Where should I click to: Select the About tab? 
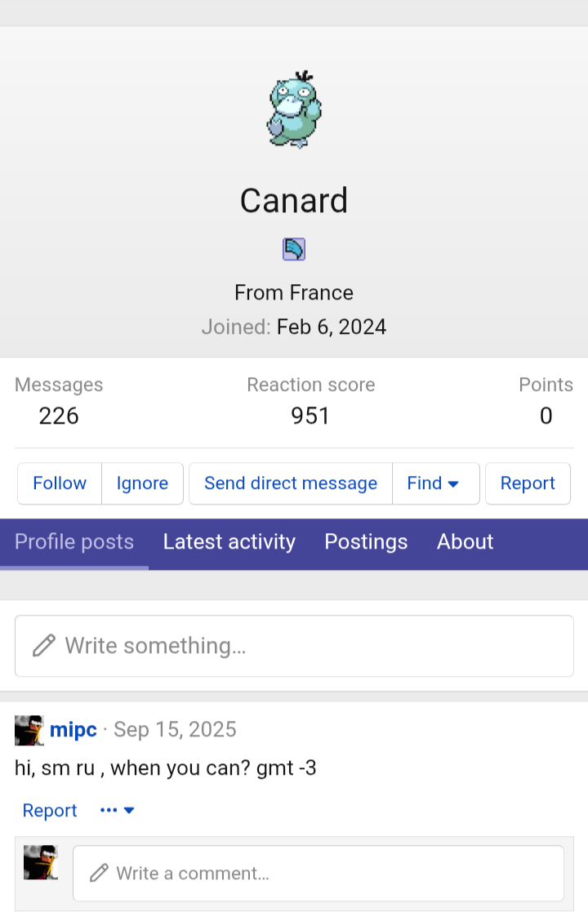[465, 542]
